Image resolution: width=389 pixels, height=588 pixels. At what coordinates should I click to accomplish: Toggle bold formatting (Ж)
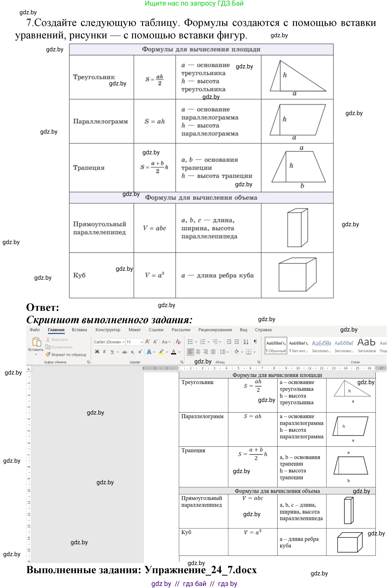pos(97,352)
